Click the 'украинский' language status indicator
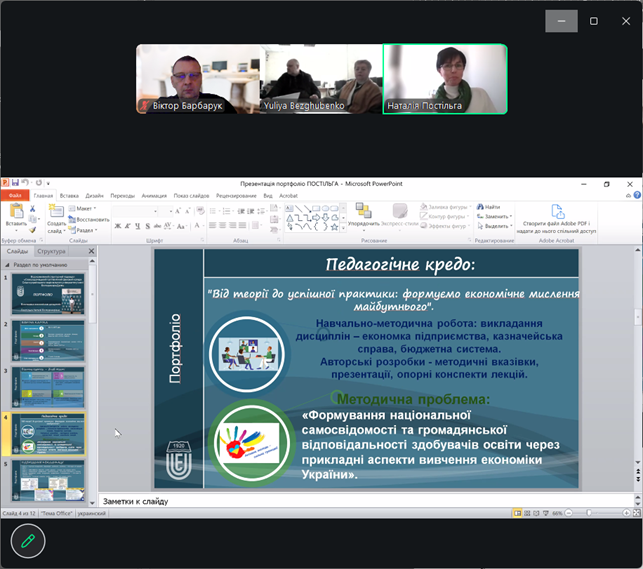Screen dimensions: 643x569 [92, 513]
